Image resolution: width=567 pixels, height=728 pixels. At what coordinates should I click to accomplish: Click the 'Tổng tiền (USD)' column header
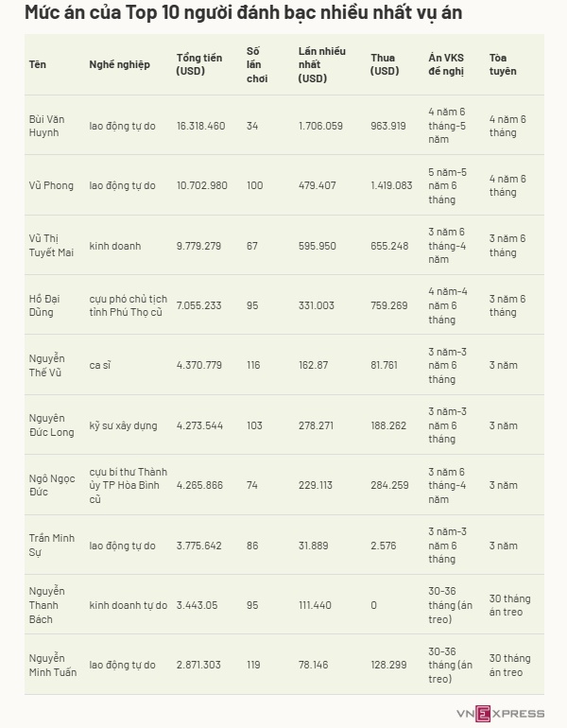click(x=199, y=64)
